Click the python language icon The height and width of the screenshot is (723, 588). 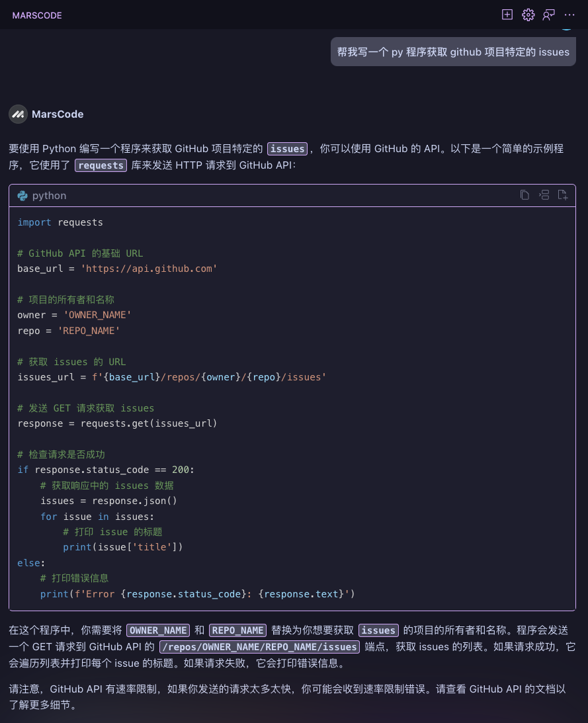coord(22,196)
